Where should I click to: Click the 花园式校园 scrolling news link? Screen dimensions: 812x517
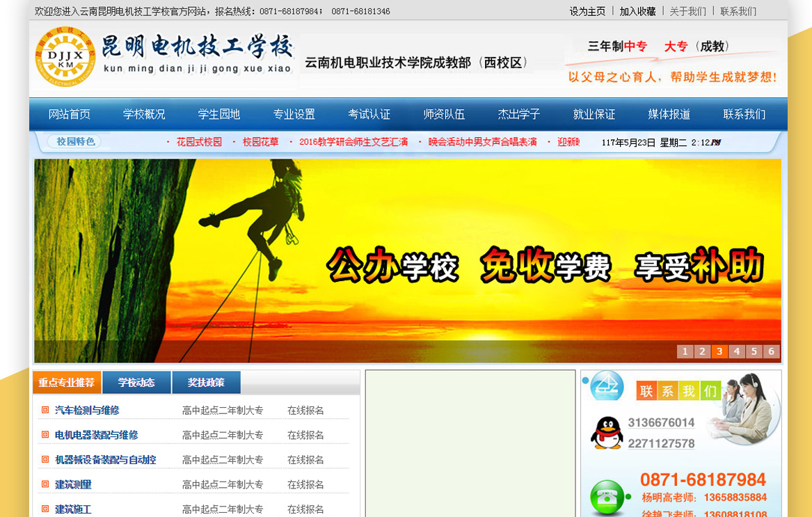(x=199, y=142)
